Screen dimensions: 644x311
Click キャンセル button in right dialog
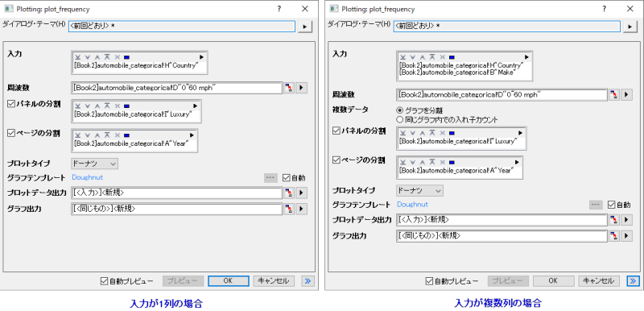[x=599, y=281]
